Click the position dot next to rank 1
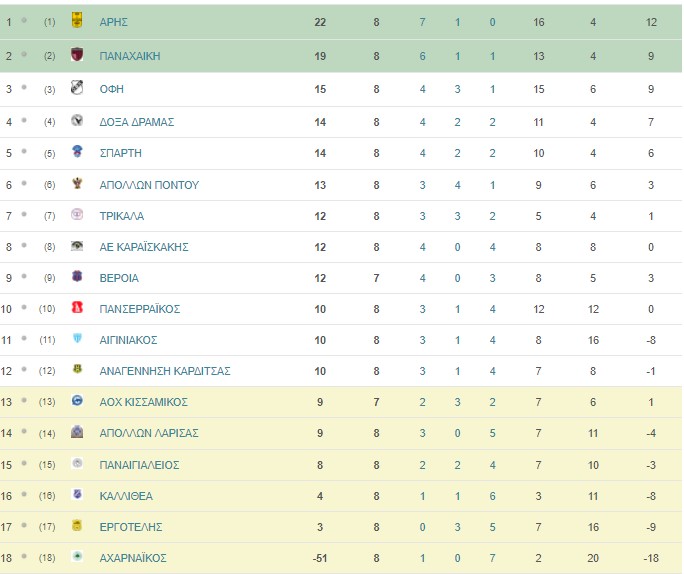 24,20
